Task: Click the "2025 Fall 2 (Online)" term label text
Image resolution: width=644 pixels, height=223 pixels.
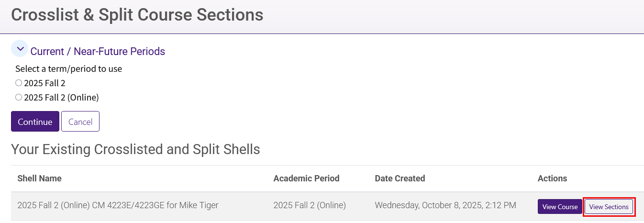Action: [x=61, y=98]
